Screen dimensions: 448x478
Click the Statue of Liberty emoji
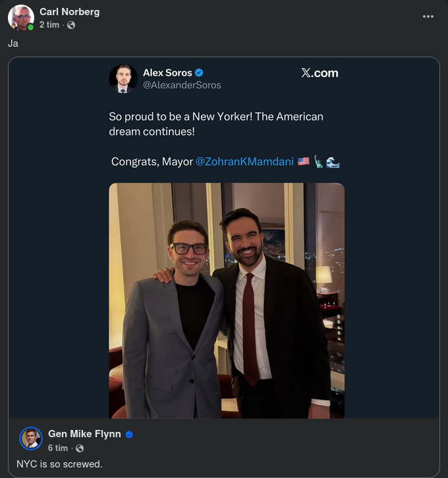pyautogui.click(x=318, y=161)
